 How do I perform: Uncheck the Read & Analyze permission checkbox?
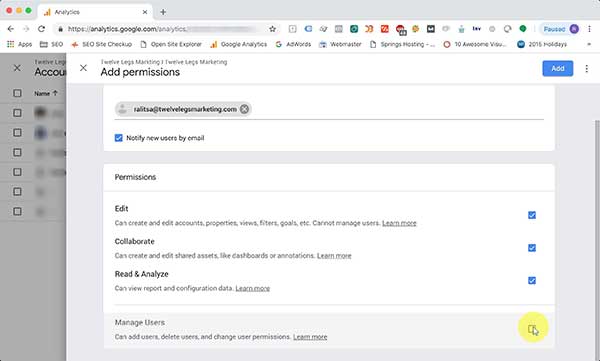coord(532,281)
